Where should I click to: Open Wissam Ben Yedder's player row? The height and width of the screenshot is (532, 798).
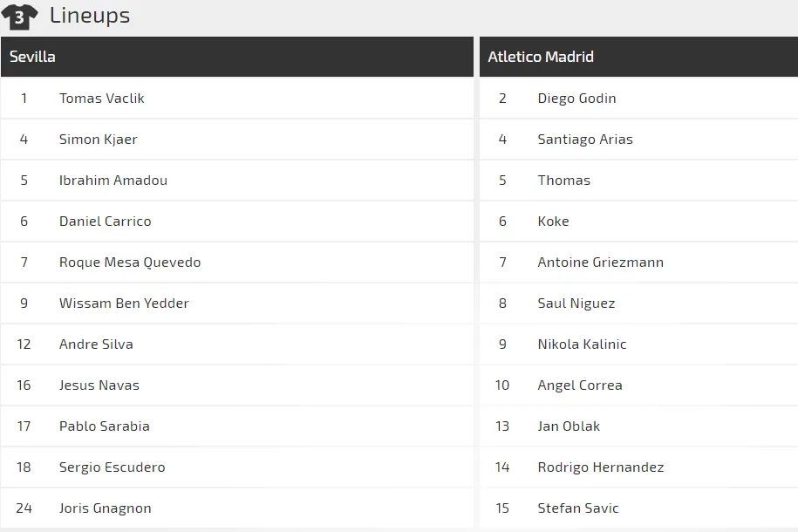[x=124, y=304]
